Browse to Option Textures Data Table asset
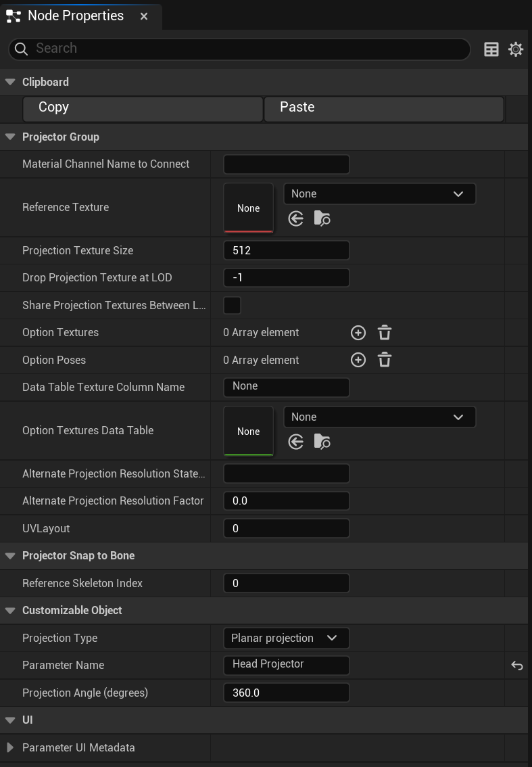 coord(322,442)
